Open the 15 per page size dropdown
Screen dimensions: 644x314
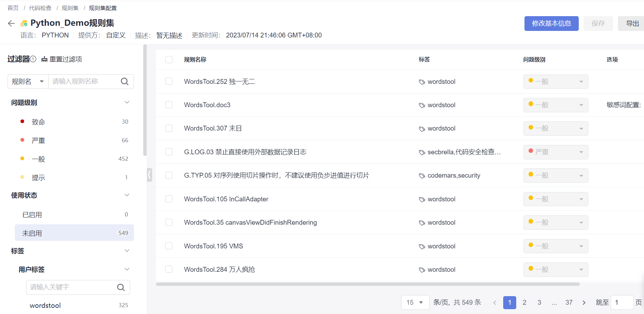tap(415, 303)
